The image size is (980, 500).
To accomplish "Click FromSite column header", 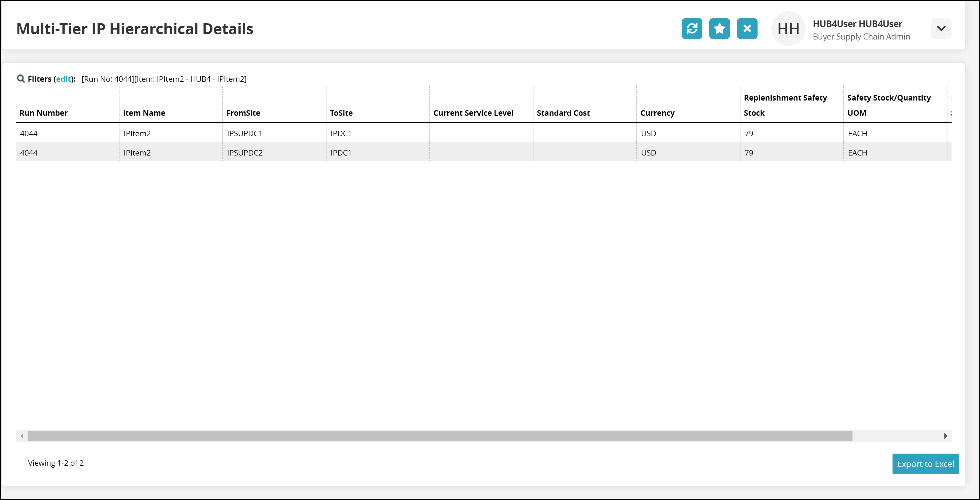I will 243,113.
